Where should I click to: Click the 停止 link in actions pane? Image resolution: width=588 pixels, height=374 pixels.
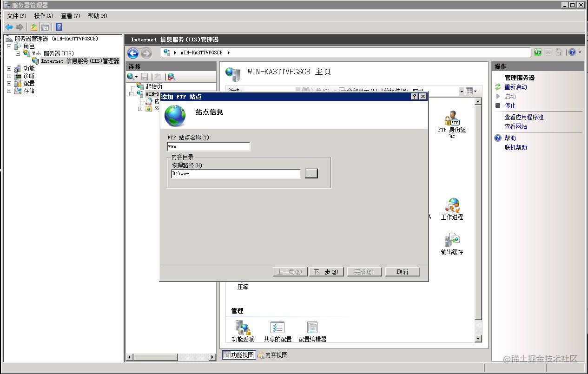click(510, 105)
